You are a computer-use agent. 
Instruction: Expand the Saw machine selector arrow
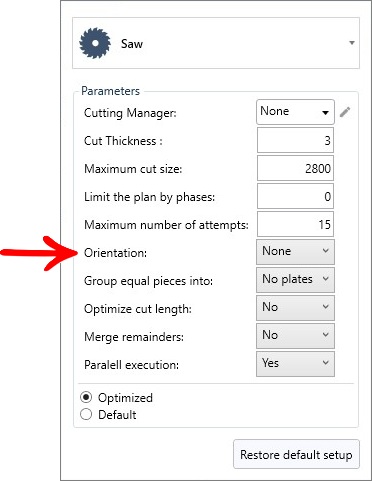352,43
